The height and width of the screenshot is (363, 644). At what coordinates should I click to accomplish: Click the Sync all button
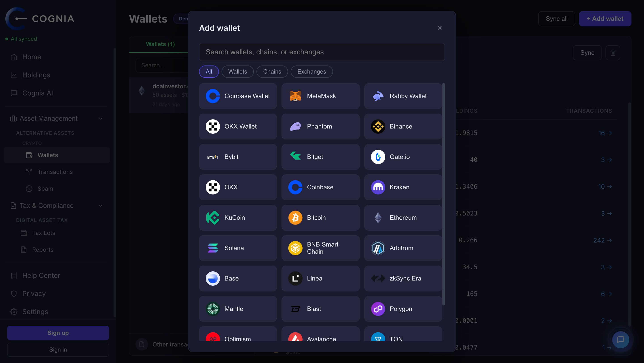[x=557, y=19]
